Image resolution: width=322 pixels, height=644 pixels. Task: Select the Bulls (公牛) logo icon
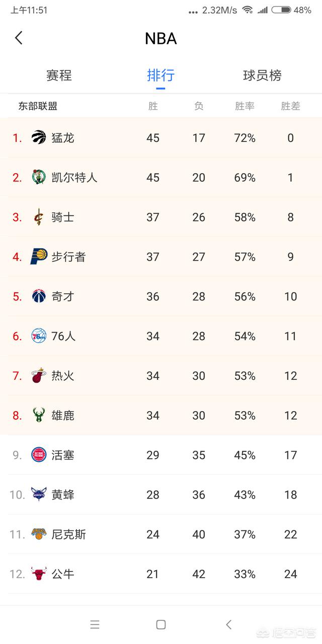[39, 574]
